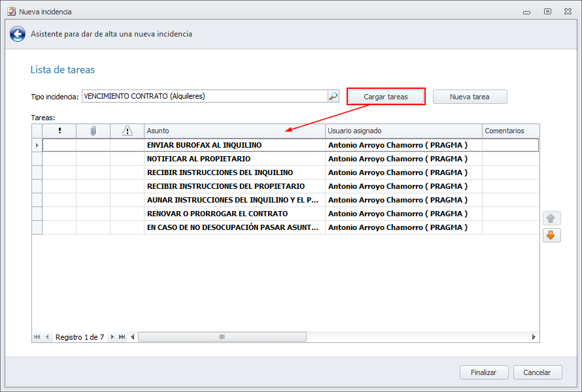Click assigned user cell of NOTIFICAR AL PROPIETARIO
This screenshot has height=392, width=582.
(x=403, y=159)
